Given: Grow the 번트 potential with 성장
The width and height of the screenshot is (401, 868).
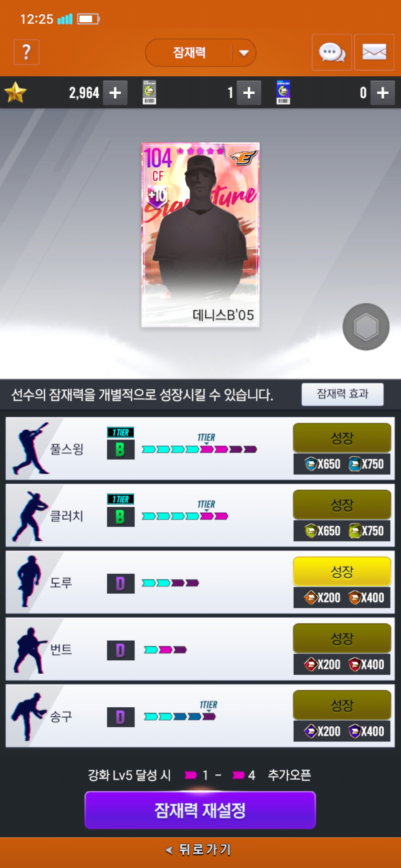Looking at the screenshot, I should 342,638.
